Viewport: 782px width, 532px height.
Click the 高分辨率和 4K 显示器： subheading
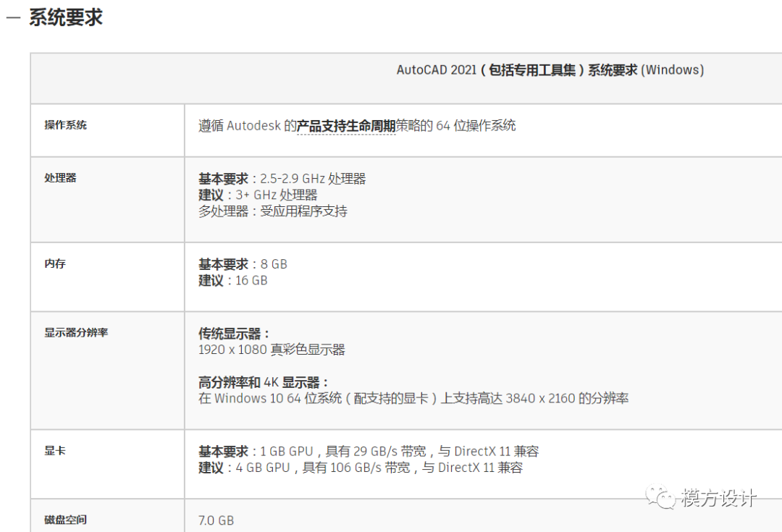pos(264,382)
